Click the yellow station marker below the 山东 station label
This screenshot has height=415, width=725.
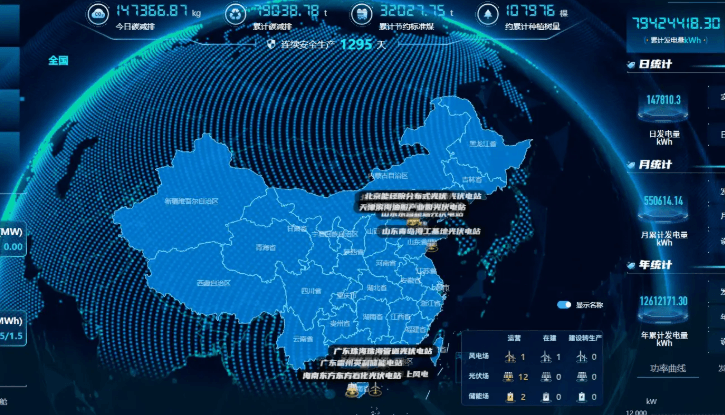(x=413, y=222)
